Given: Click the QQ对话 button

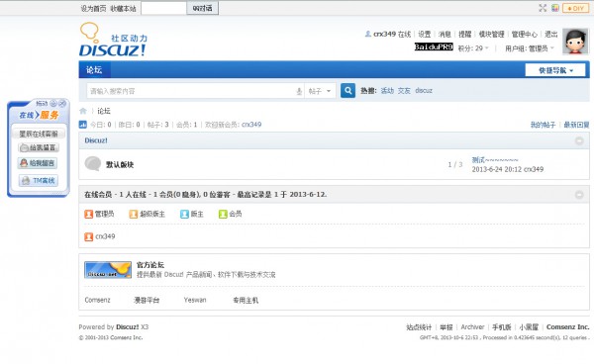Looking at the screenshot, I should click(202, 8).
